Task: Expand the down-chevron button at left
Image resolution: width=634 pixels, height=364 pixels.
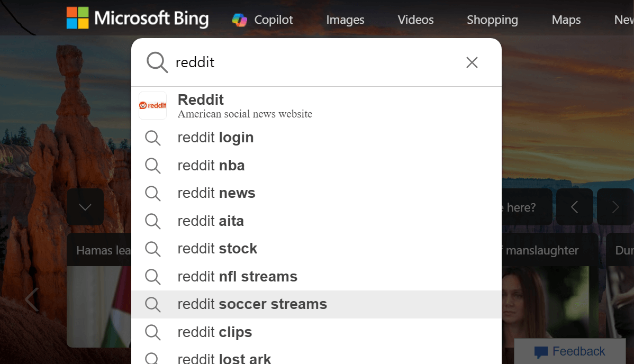Action: pyautogui.click(x=85, y=207)
